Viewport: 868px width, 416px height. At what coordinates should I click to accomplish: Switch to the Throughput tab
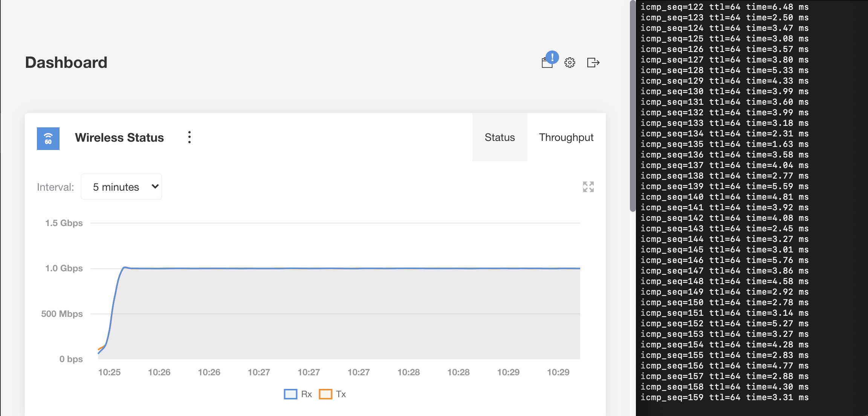(x=566, y=138)
